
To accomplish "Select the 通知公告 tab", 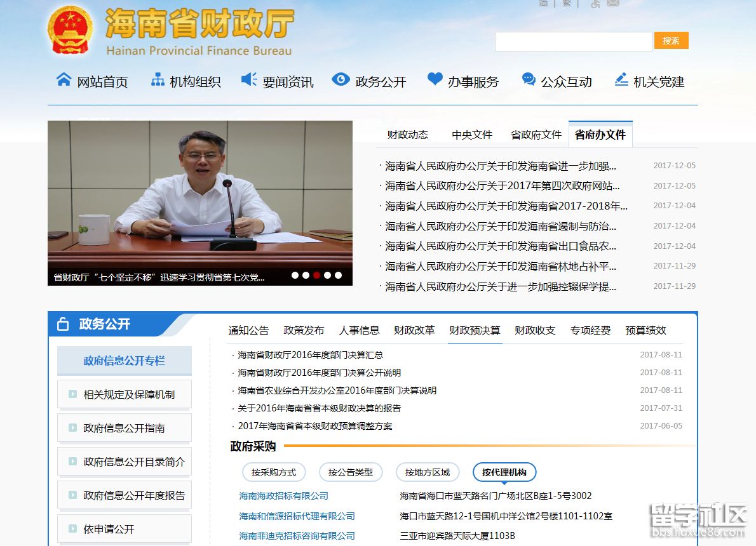I will (x=248, y=331).
